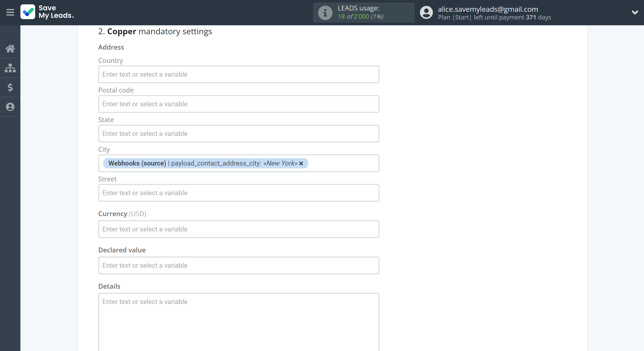
Task: Click the State input field
Action: click(238, 134)
